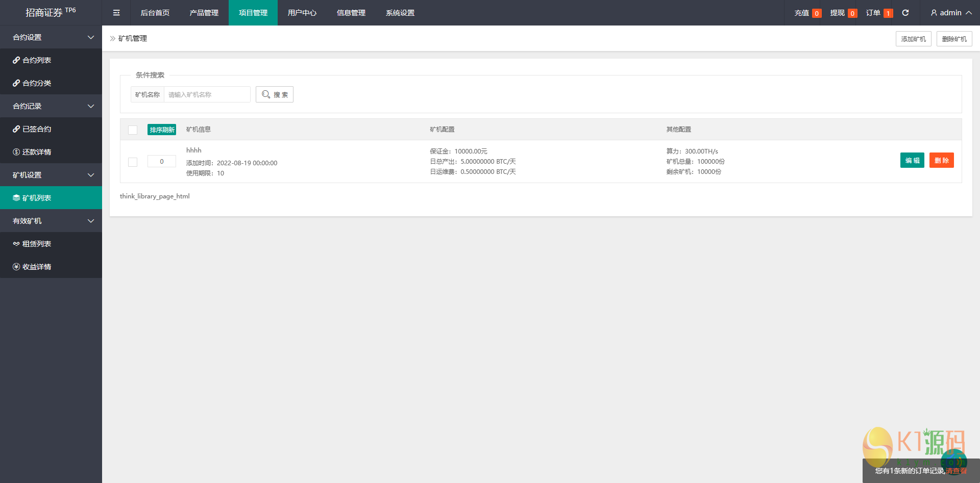Toggle the select-all checkbox in table header

tap(133, 130)
